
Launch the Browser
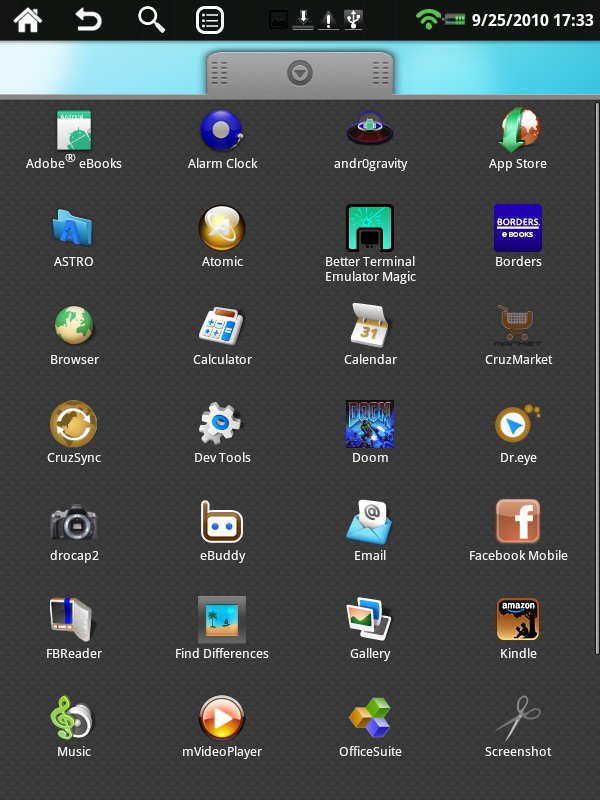tap(74, 325)
